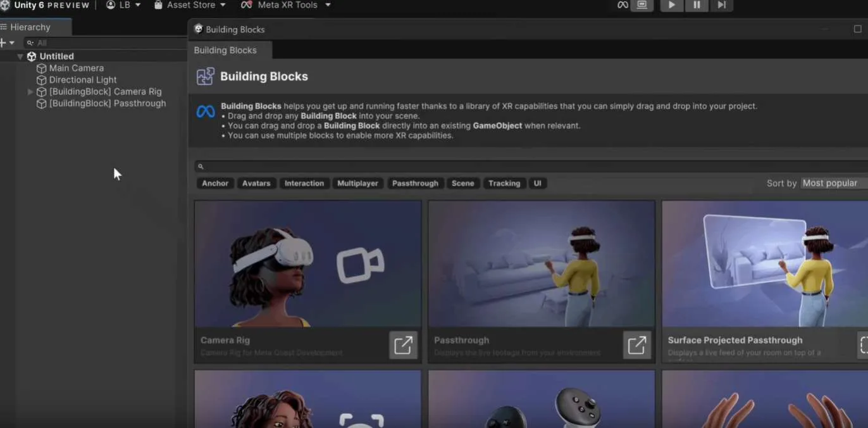Click the Camera Rig select-in-scene icon
Viewport: 868px width, 428px height.
403,345
